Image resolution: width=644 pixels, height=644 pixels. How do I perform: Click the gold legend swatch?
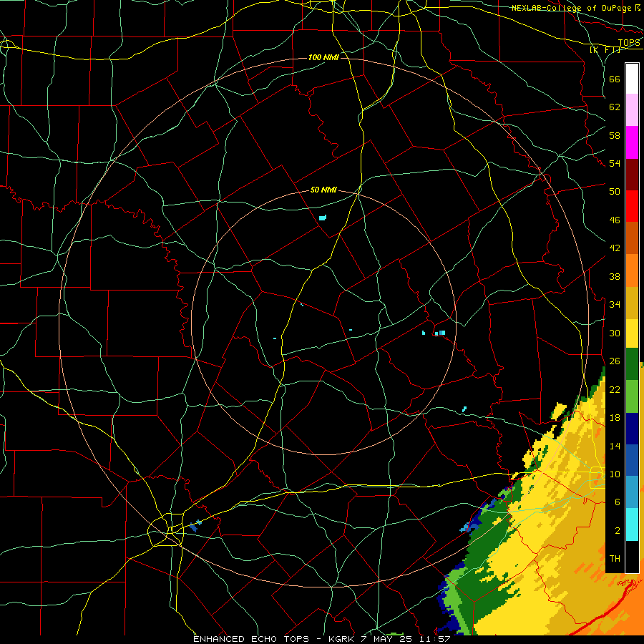[x=632, y=303]
